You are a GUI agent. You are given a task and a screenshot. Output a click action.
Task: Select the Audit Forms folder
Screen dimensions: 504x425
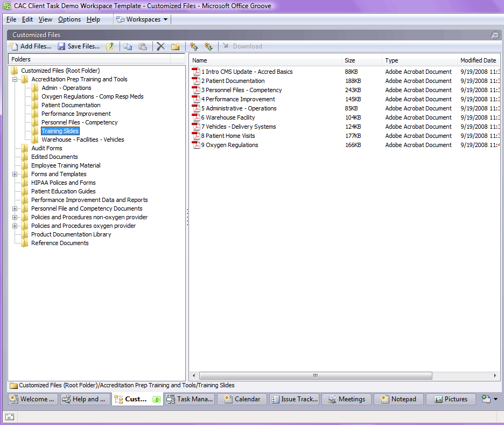[x=47, y=148]
